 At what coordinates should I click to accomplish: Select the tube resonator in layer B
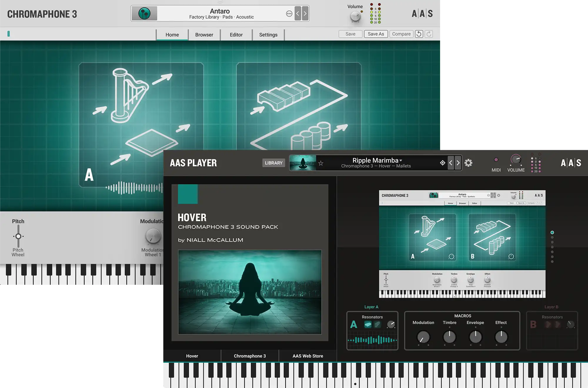(x=311, y=136)
